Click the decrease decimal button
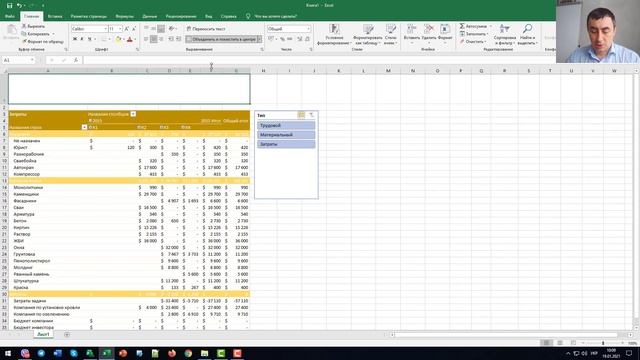Screen dimensions: 640x360 [x=307, y=39]
